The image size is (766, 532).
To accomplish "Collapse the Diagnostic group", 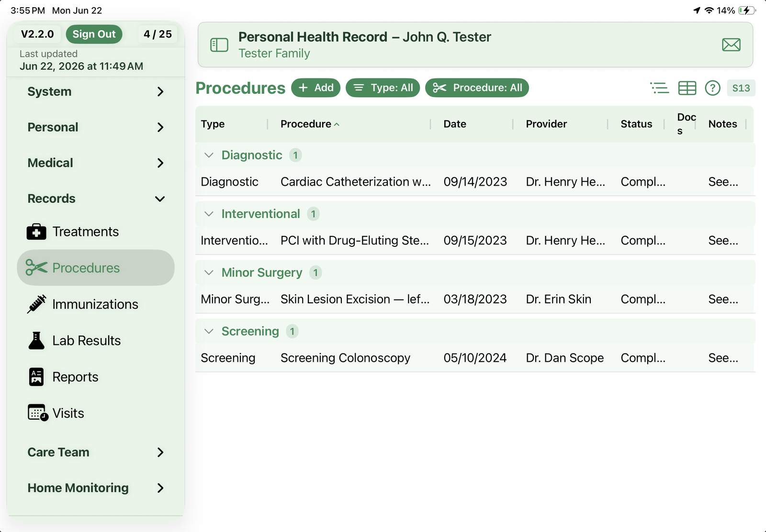I will 209,155.
